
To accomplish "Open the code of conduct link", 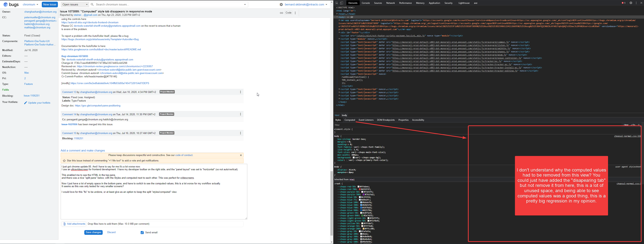I will coord(184,155).
